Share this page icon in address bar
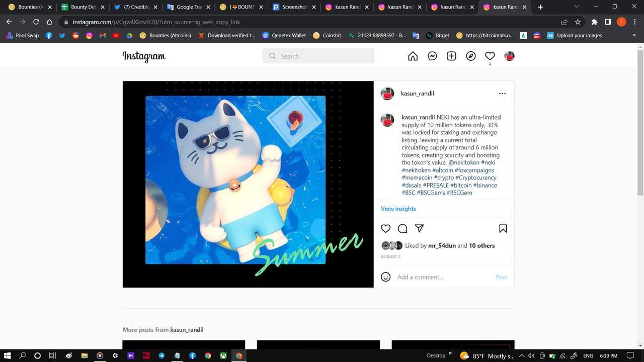Screen dimensions: 644x362 [564, 22]
